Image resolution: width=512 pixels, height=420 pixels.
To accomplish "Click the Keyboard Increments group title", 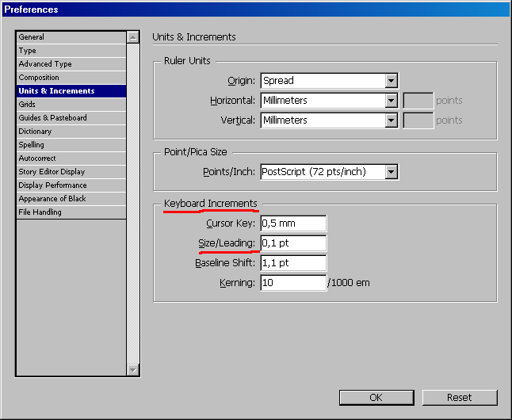I will click(211, 204).
